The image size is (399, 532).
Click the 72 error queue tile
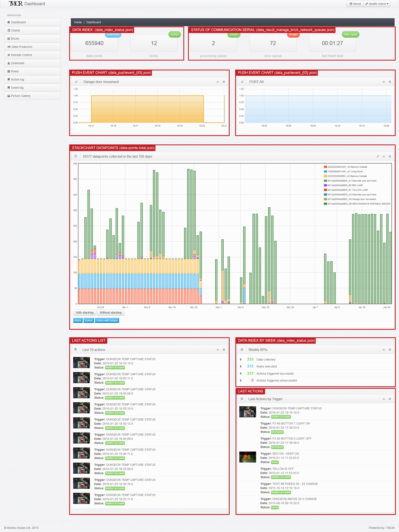pos(273,43)
